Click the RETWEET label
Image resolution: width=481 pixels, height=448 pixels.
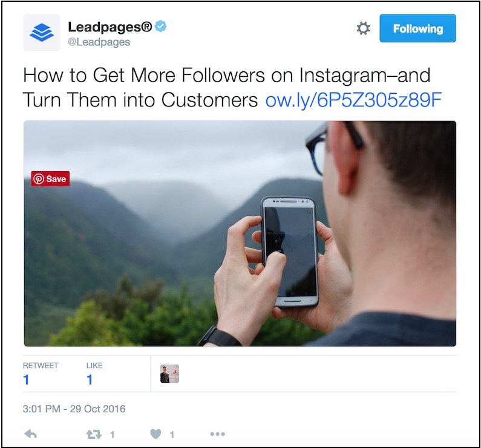[41, 366]
